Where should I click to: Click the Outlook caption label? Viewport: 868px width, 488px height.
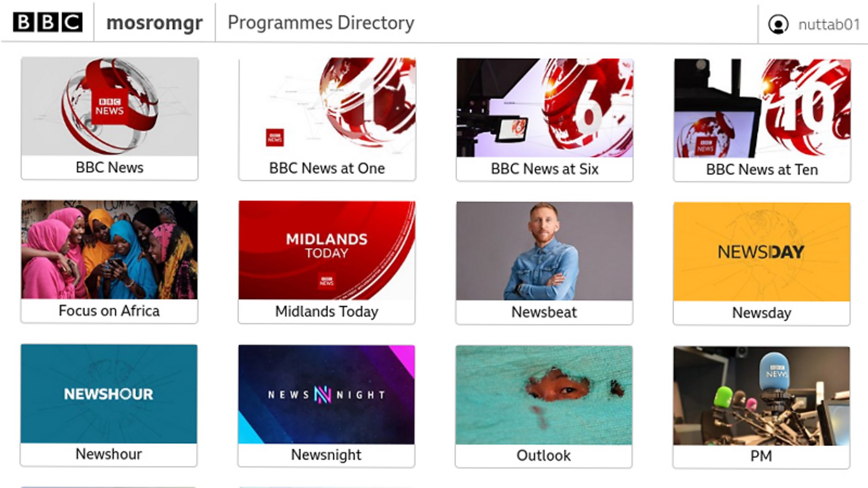(x=543, y=455)
